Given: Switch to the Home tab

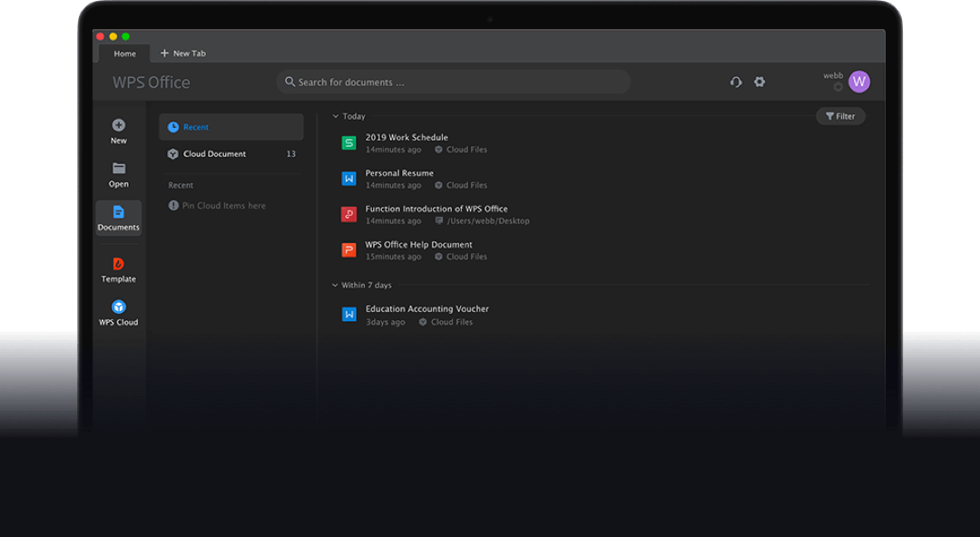Looking at the screenshot, I should coord(125,54).
